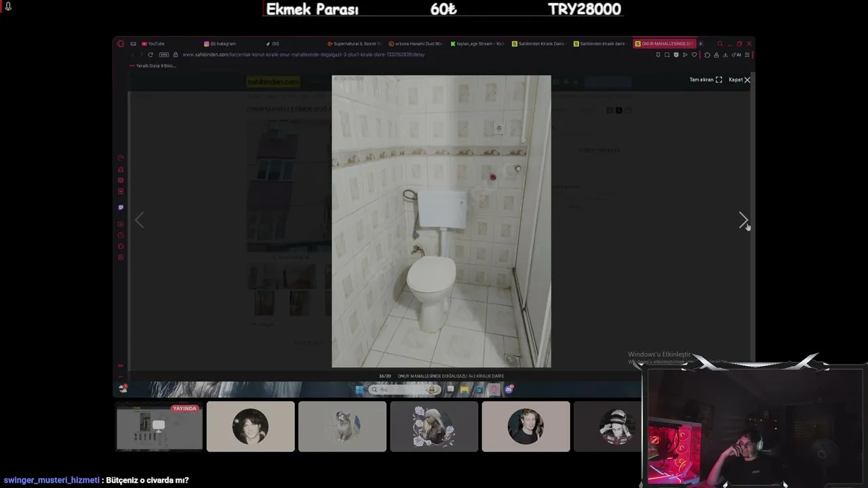This screenshot has height=488, width=868.
Task: Select the cat avatar card
Action: click(x=342, y=426)
